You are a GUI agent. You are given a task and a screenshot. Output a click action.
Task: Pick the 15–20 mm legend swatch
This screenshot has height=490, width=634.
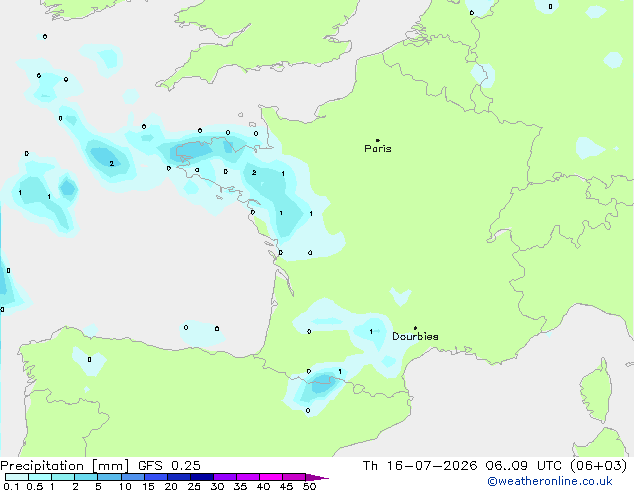point(156,477)
